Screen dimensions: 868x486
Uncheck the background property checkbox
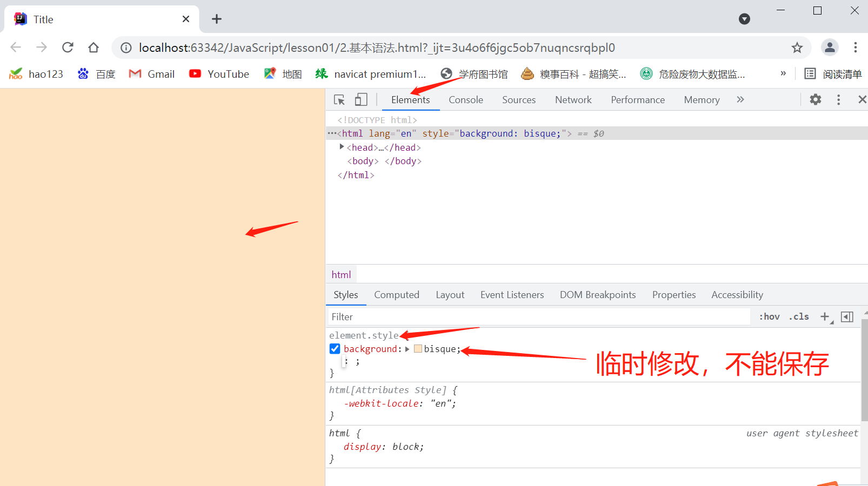coord(335,349)
